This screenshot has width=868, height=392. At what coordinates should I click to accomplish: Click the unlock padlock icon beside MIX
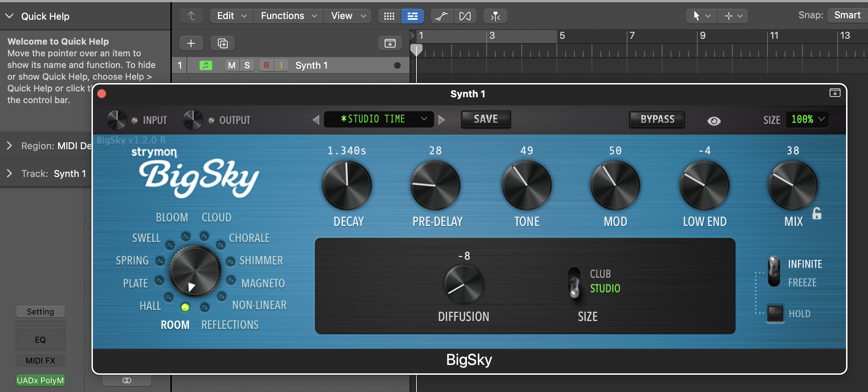[x=817, y=213]
